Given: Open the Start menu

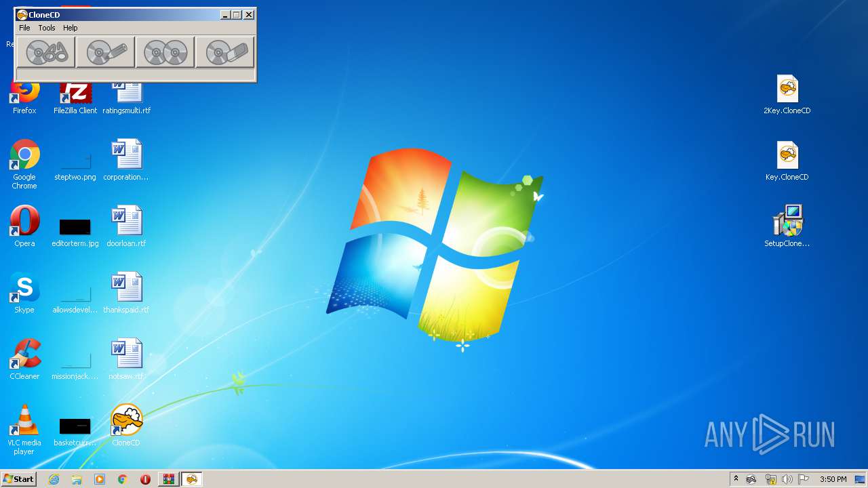Looking at the screenshot, I should (x=18, y=479).
